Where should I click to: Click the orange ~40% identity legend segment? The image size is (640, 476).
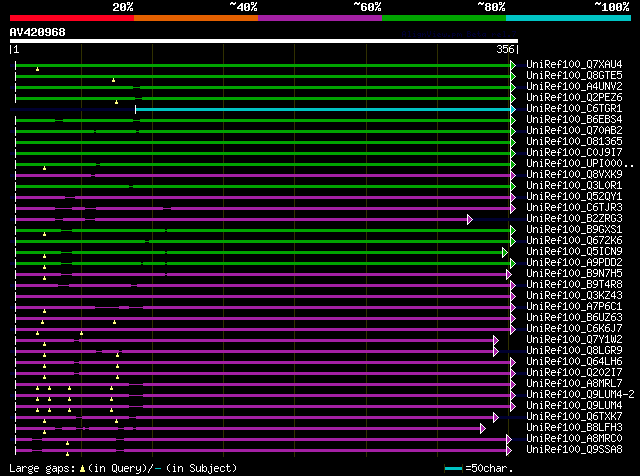[196, 18]
